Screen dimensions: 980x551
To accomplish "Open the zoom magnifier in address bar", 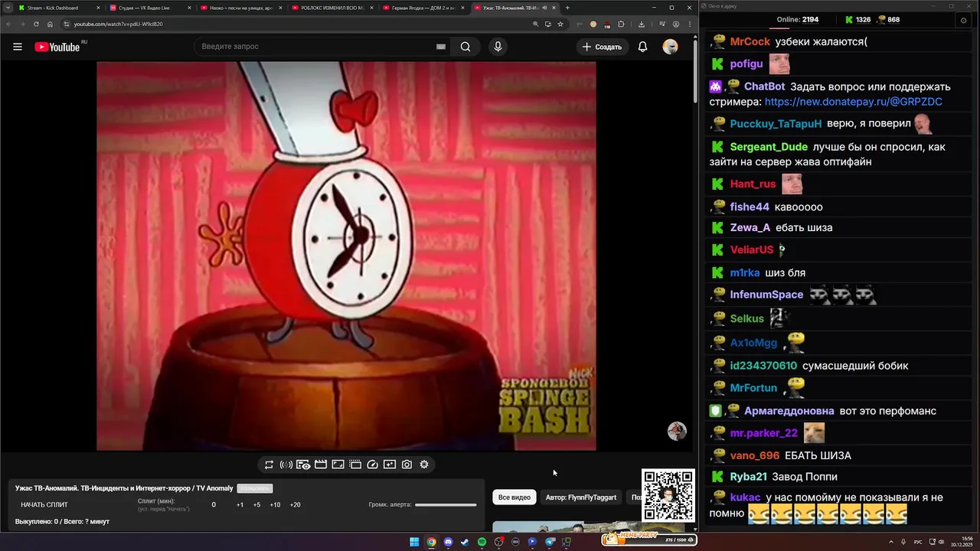I will pyautogui.click(x=535, y=24).
